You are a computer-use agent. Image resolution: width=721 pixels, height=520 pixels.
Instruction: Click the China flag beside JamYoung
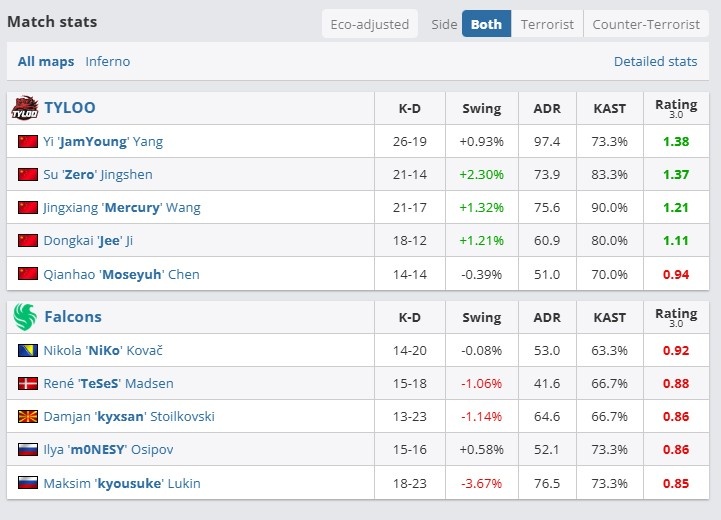point(28,142)
